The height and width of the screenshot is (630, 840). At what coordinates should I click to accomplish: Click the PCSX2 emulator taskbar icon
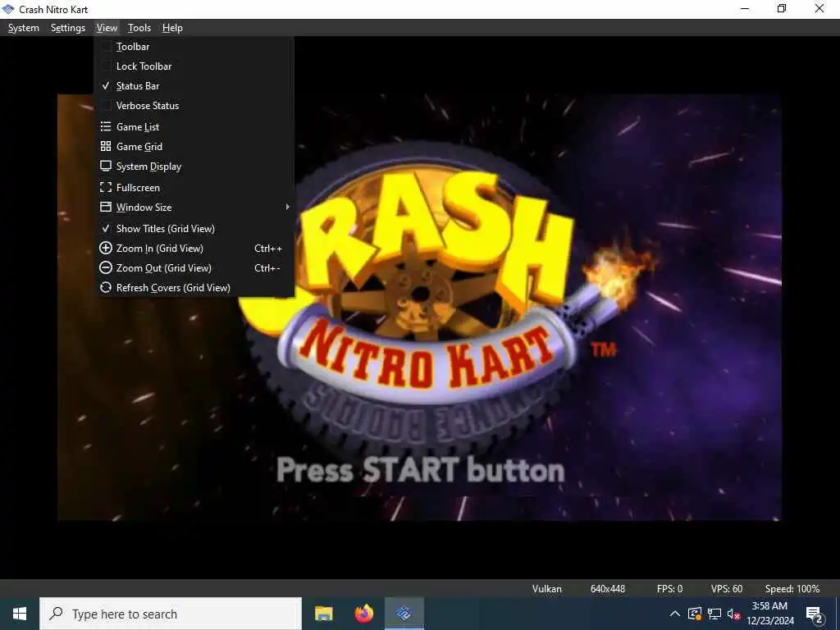coord(404,614)
